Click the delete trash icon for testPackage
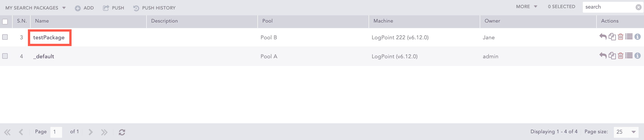Image resolution: width=644 pixels, height=140 pixels. point(620,37)
